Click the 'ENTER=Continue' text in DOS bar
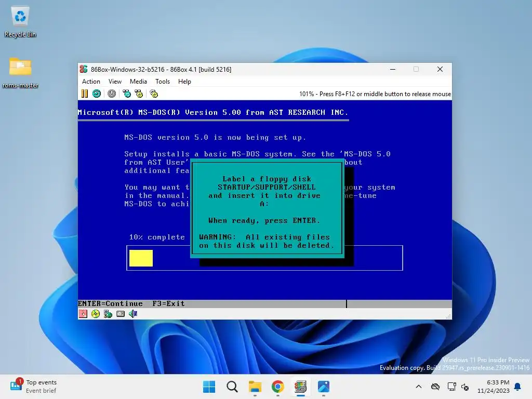The height and width of the screenshot is (399, 532). click(110, 303)
